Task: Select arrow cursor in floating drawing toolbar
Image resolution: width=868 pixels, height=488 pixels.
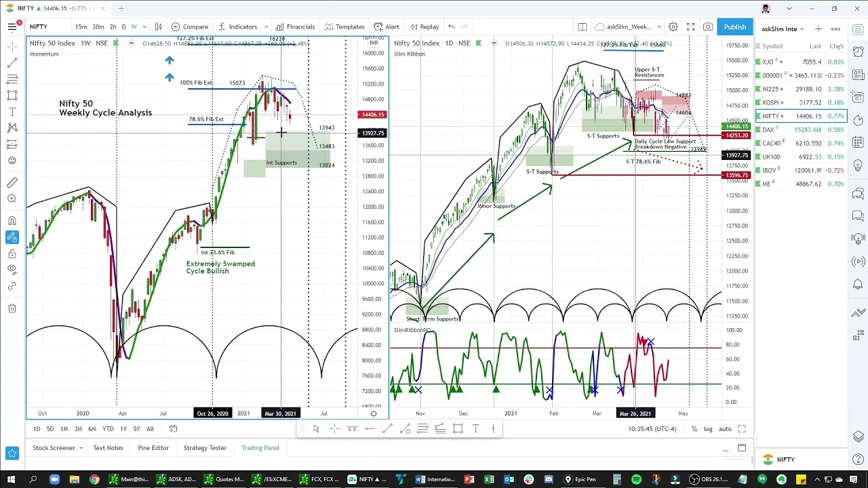Action: pyautogui.click(x=316, y=428)
